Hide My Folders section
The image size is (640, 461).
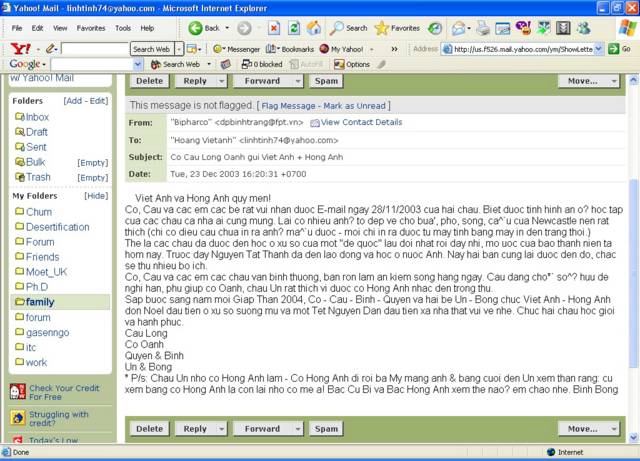click(x=96, y=196)
